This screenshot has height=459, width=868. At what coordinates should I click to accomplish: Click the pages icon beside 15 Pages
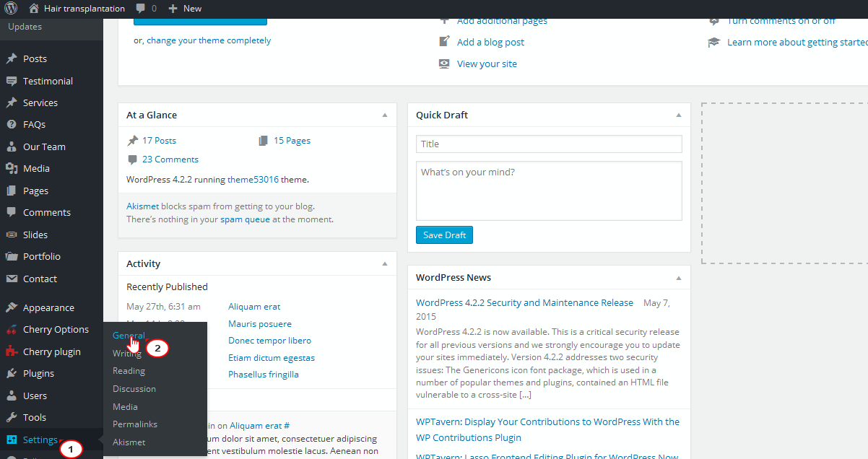click(264, 141)
